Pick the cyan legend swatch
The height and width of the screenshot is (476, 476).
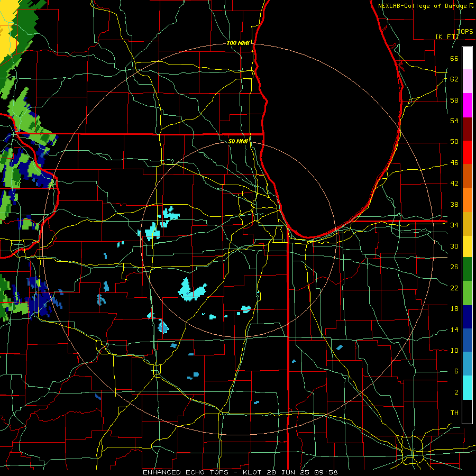click(x=467, y=388)
